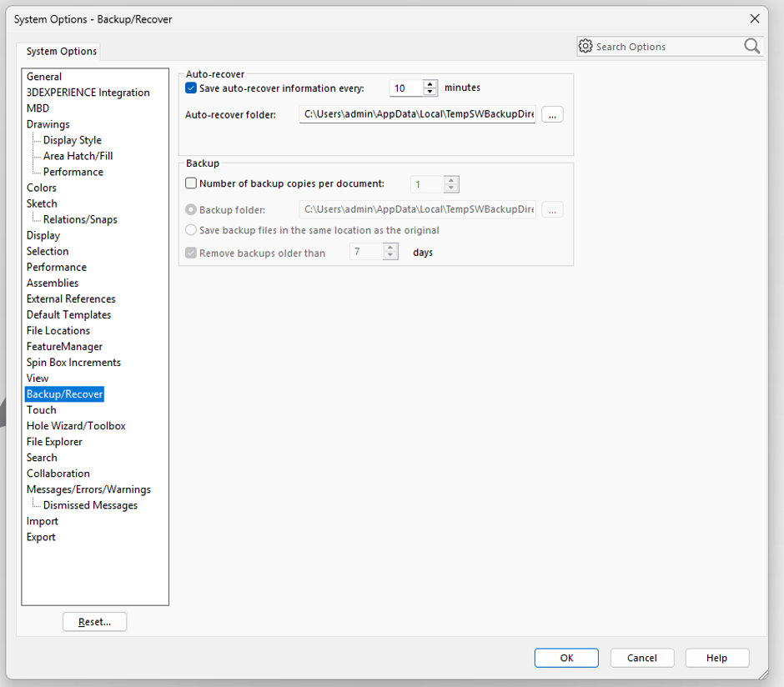Viewport: 784px width, 687px height.
Task: Browse for the Auto-recover folder
Action: point(552,114)
